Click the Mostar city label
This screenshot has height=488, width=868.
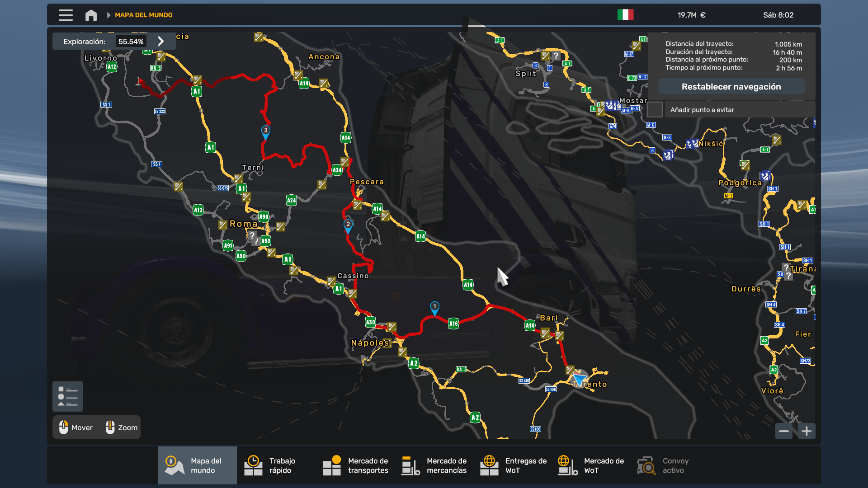(x=633, y=101)
